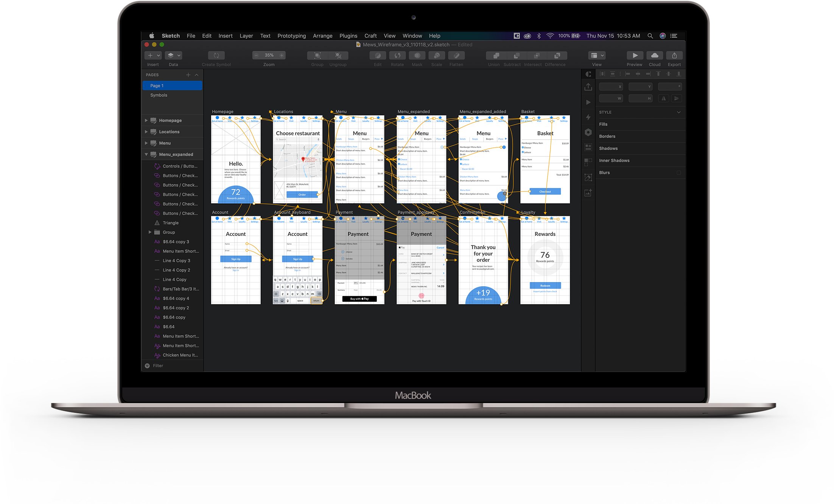Click the W width input field

point(611,99)
